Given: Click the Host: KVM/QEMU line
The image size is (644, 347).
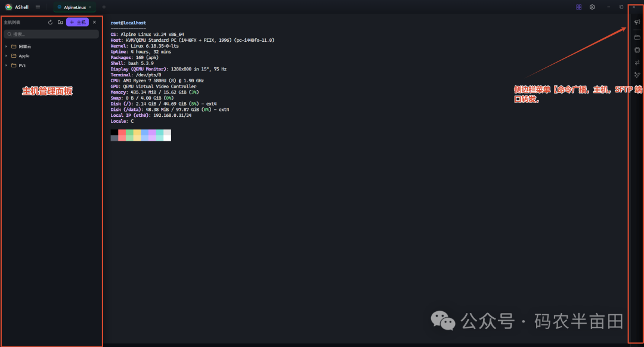Looking at the screenshot, I should [x=192, y=40].
